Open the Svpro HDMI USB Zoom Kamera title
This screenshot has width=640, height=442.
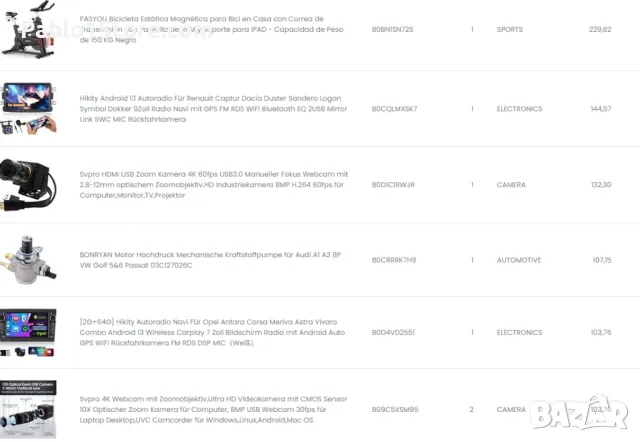coord(214,184)
